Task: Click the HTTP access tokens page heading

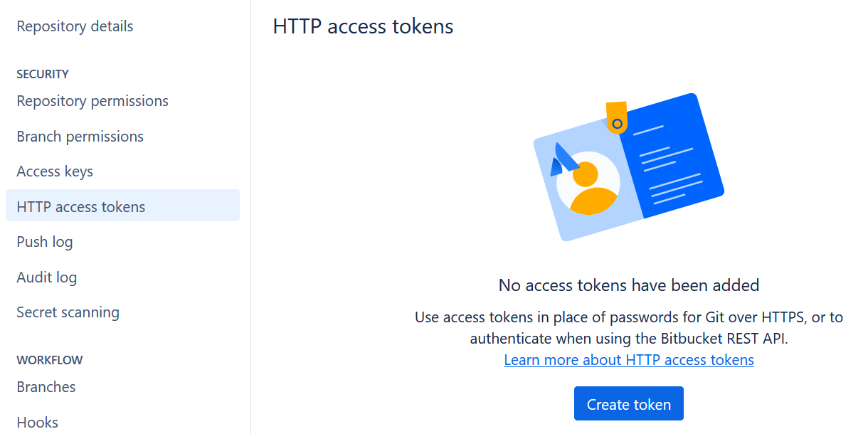Action: (x=363, y=26)
